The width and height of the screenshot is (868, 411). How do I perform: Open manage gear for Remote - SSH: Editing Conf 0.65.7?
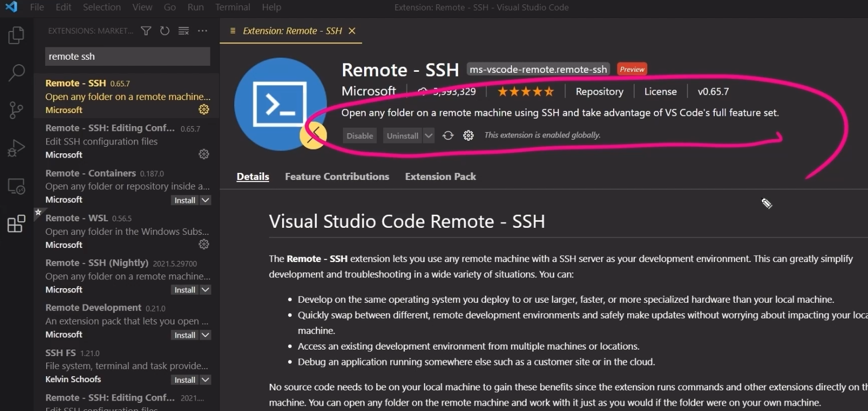(x=204, y=154)
